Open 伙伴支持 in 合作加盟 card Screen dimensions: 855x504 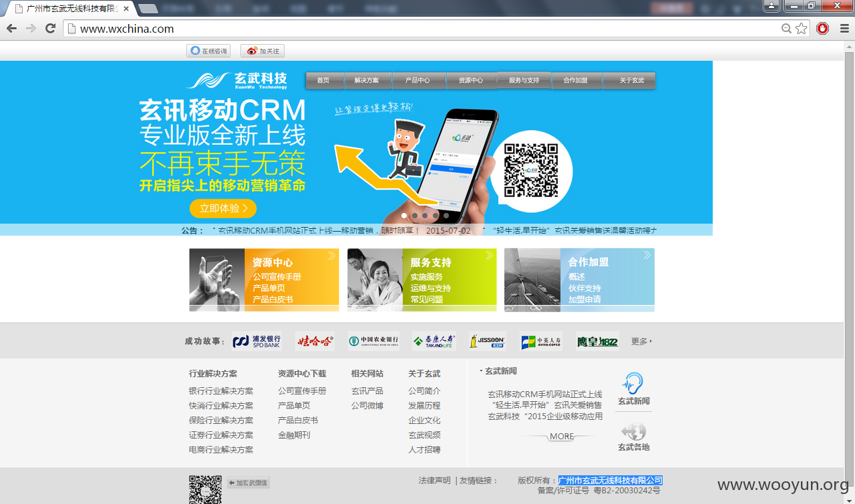click(x=584, y=288)
